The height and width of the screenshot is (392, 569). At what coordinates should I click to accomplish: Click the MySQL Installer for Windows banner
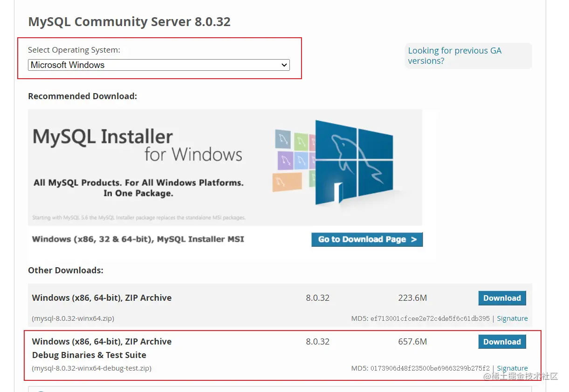point(225,168)
